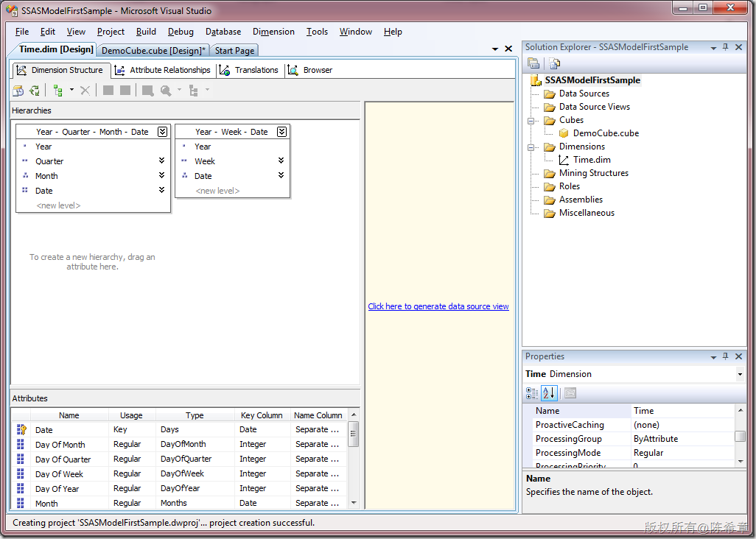Click the Attributes table scrollbar thumb
This screenshot has width=756, height=539.
[354, 434]
